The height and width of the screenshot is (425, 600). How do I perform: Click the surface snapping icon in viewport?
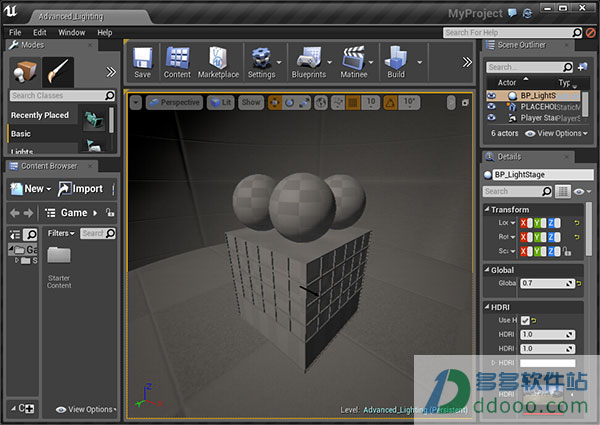[338, 103]
